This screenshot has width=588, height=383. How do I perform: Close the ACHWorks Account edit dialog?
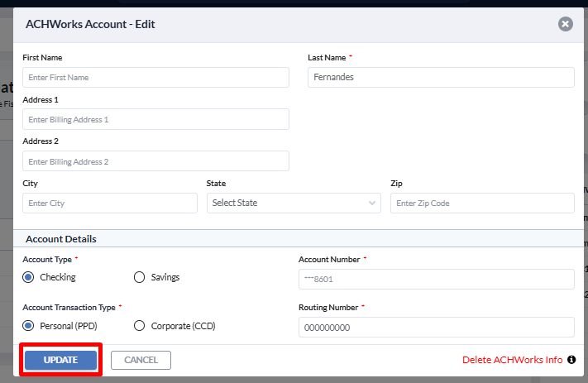coord(565,24)
